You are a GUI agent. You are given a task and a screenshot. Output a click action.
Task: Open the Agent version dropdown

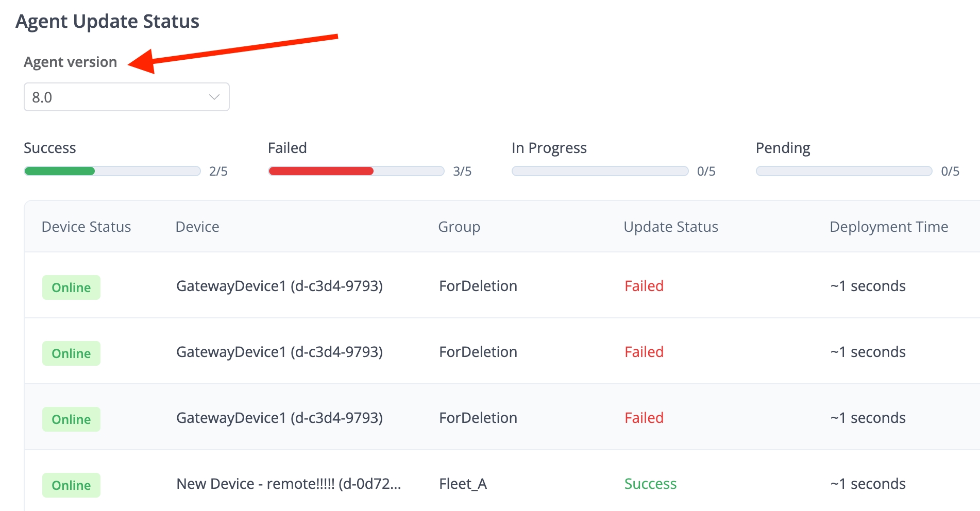(x=126, y=97)
